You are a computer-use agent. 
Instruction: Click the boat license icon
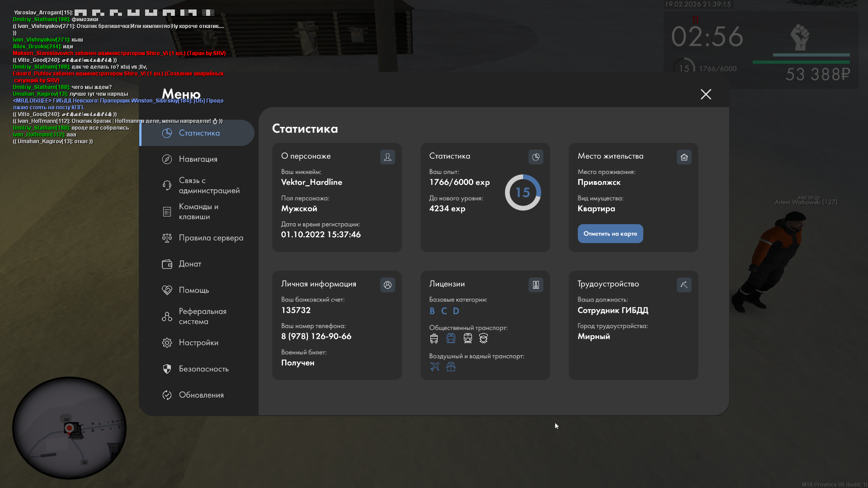point(451,366)
